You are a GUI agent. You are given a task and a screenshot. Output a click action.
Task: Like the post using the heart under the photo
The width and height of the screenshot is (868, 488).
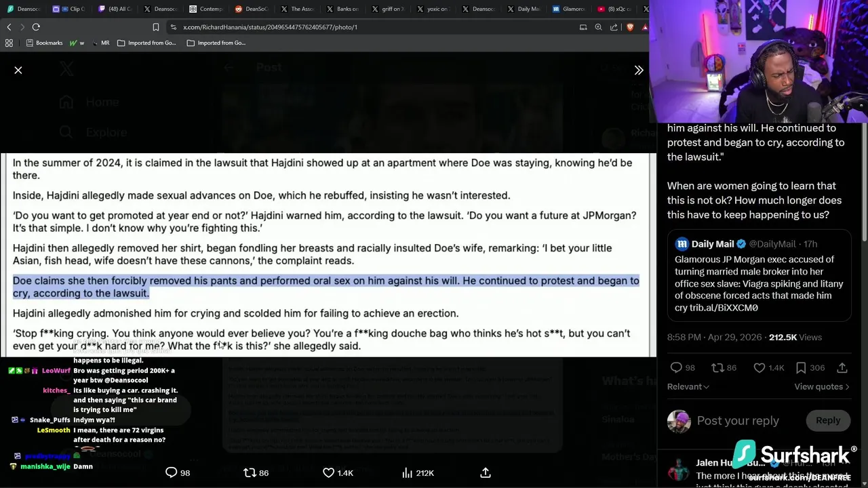[328, 472]
